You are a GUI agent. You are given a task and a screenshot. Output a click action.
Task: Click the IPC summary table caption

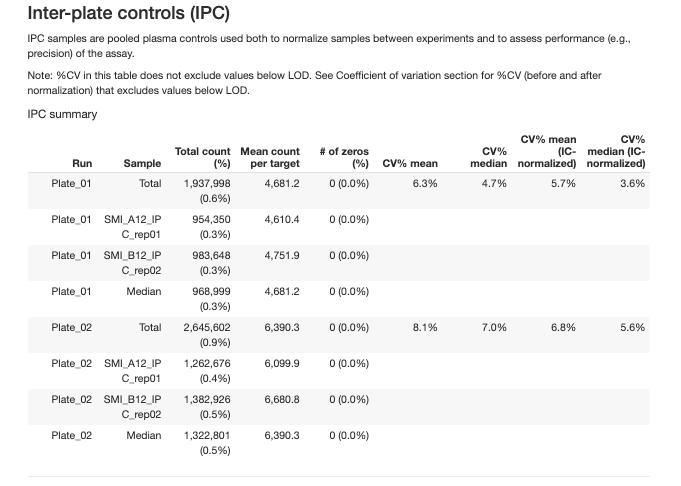62,114
